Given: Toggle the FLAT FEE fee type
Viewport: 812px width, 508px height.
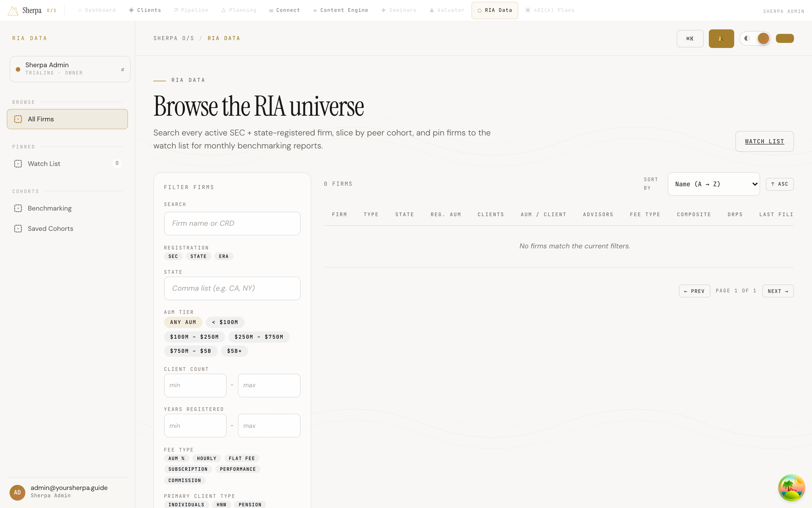Looking at the screenshot, I should (x=242, y=458).
